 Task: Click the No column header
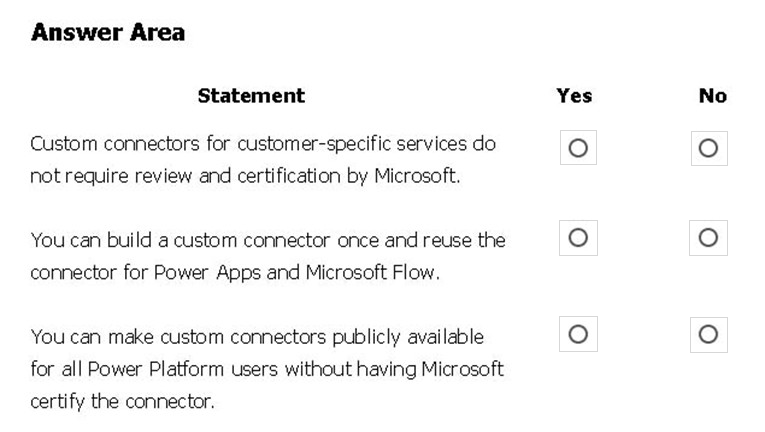pos(713,96)
